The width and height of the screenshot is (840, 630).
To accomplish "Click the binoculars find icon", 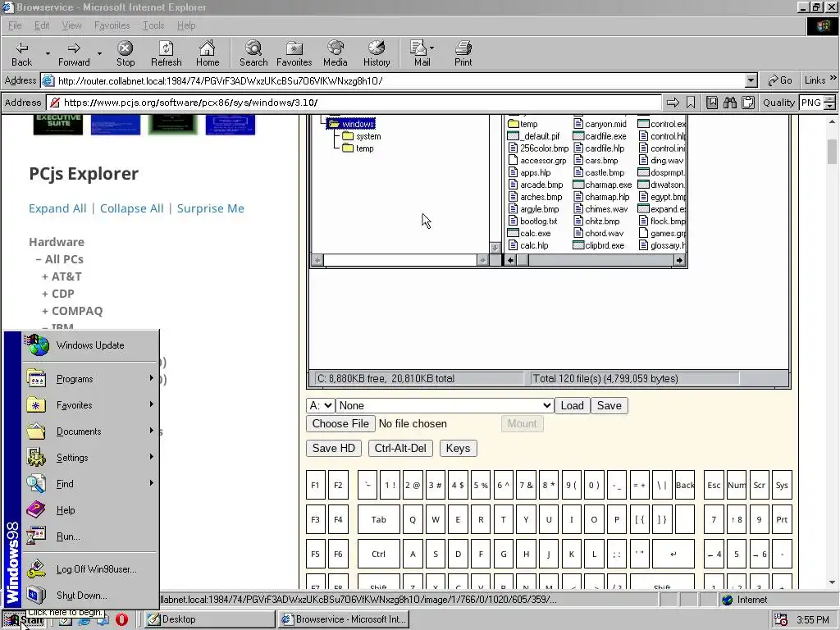I will 730,103.
